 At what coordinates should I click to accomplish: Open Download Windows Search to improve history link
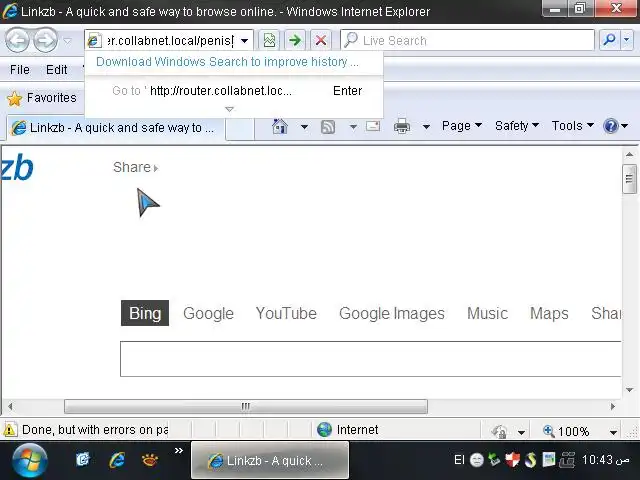pos(227,62)
